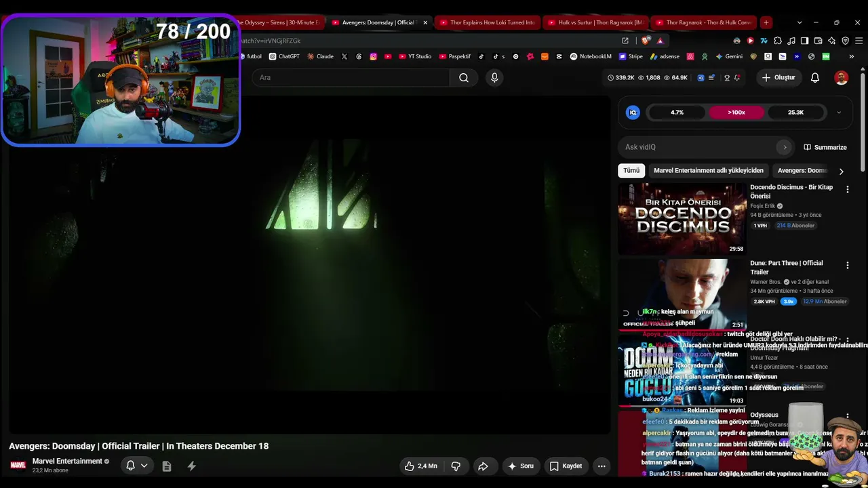Click the Oluştur create button
868x488 pixels.
point(778,77)
